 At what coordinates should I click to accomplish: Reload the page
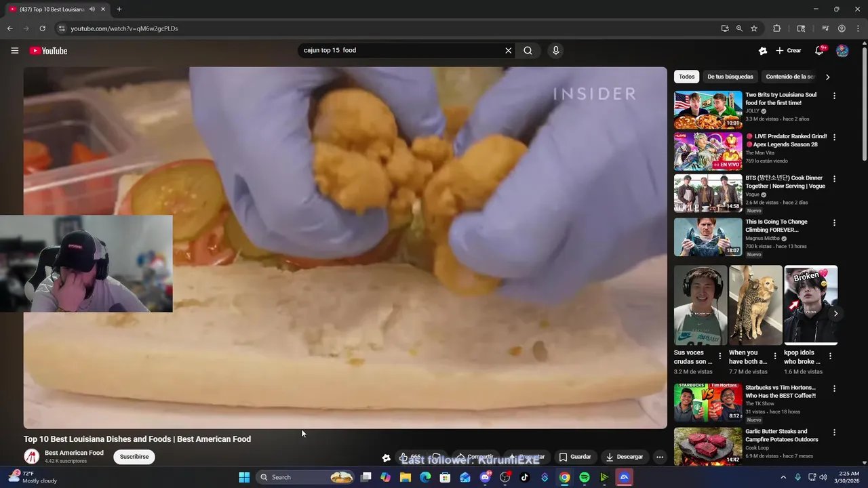[42, 28]
